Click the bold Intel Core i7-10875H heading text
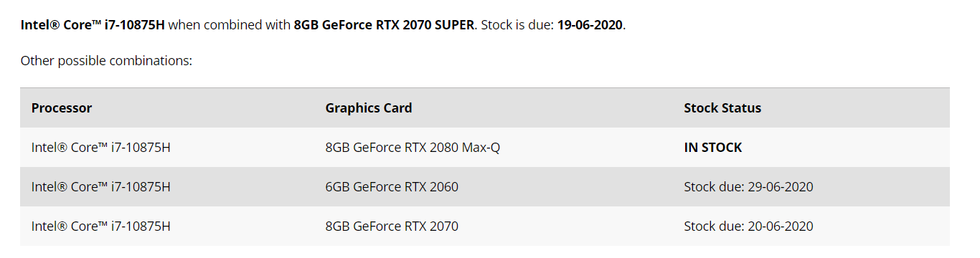The height and width of the screenshot is (258, 980). coord(93,24)
